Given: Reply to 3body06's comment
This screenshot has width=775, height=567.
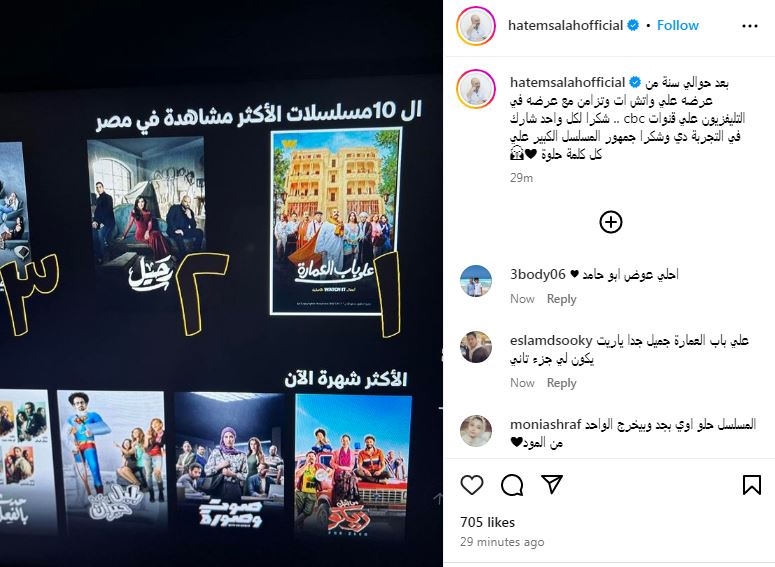Looking at the screenshot, I should 561,299.
